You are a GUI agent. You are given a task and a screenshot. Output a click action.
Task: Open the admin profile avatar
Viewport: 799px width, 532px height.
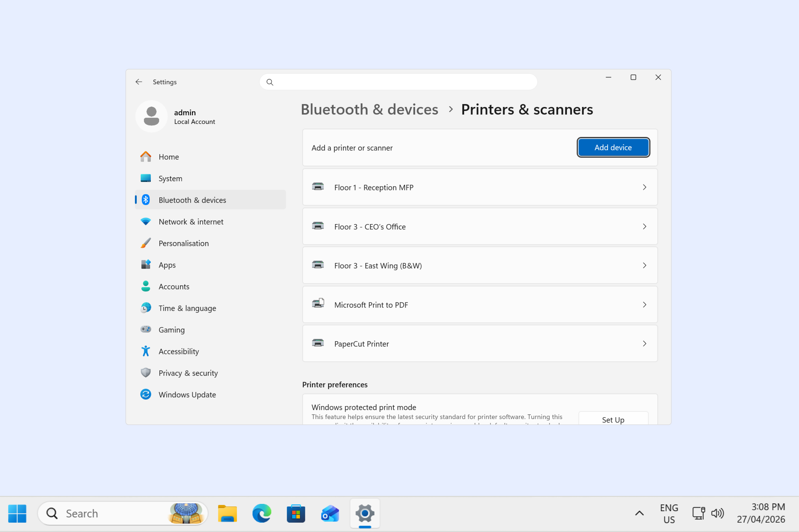(151, 116)
